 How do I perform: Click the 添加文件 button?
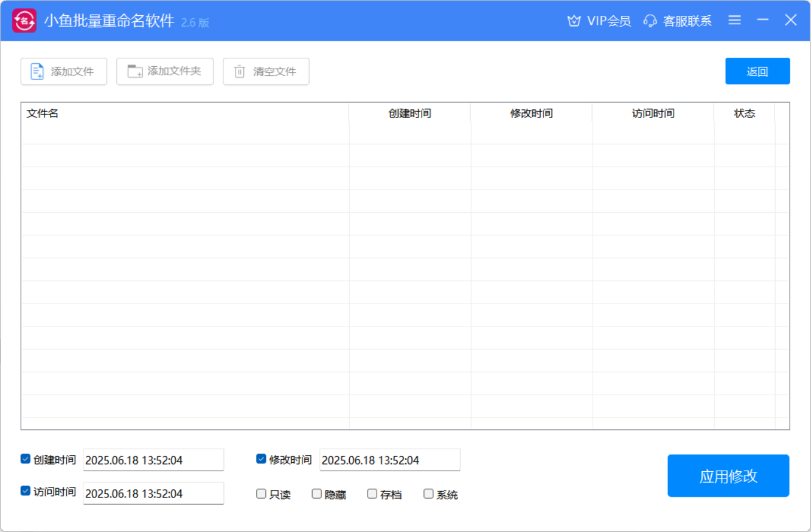[x=64, y=71]
